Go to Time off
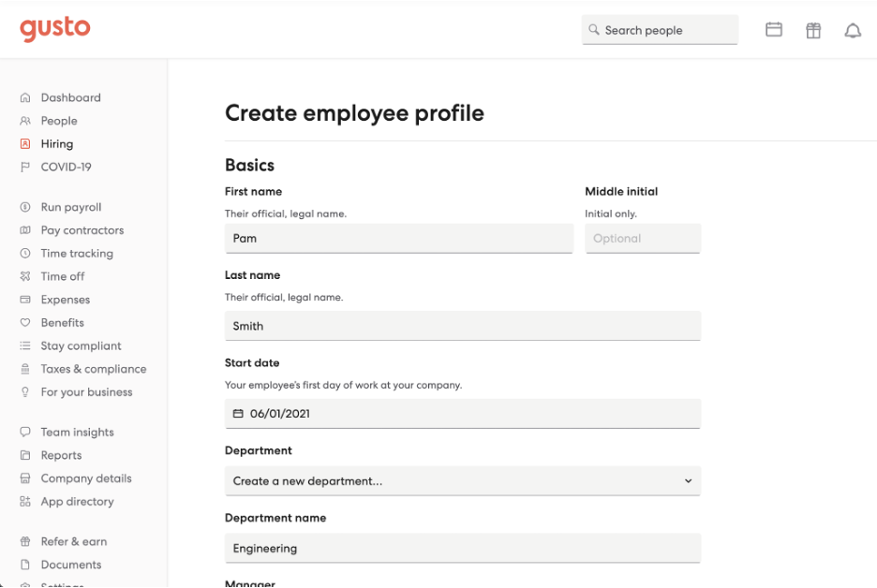The image size is (877, 588). (63, 276)
